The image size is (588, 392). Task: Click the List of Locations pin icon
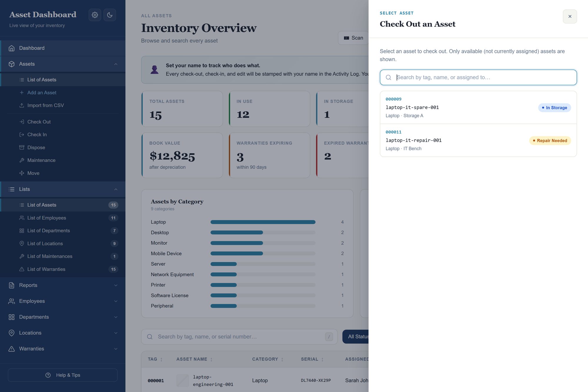pyautogui.click(x=22, y=243)
